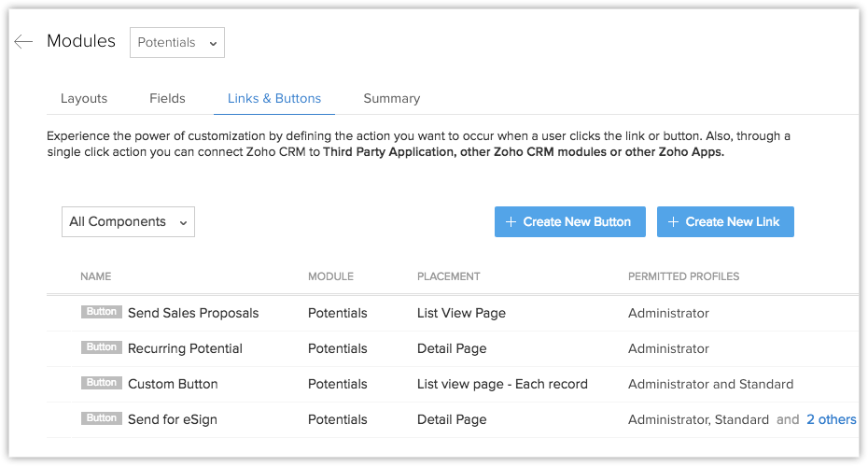
Task: Click the NAME column header
Action: pos(96,276)
